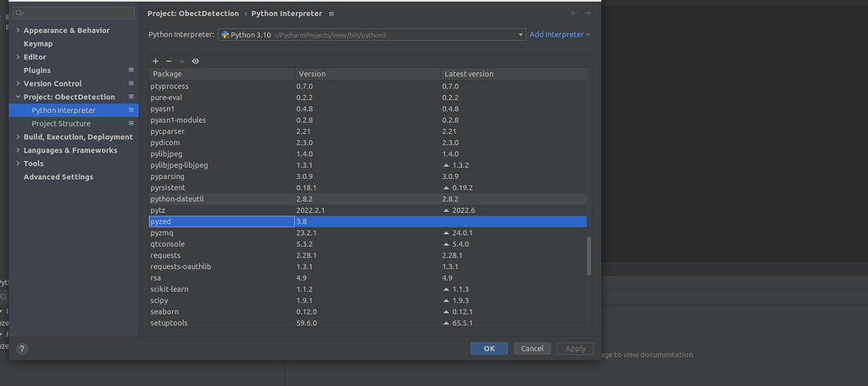Select the pycparser package
The width and height of the screenshot is (868, 386).
pyautogui.click(x=368, y=131)
